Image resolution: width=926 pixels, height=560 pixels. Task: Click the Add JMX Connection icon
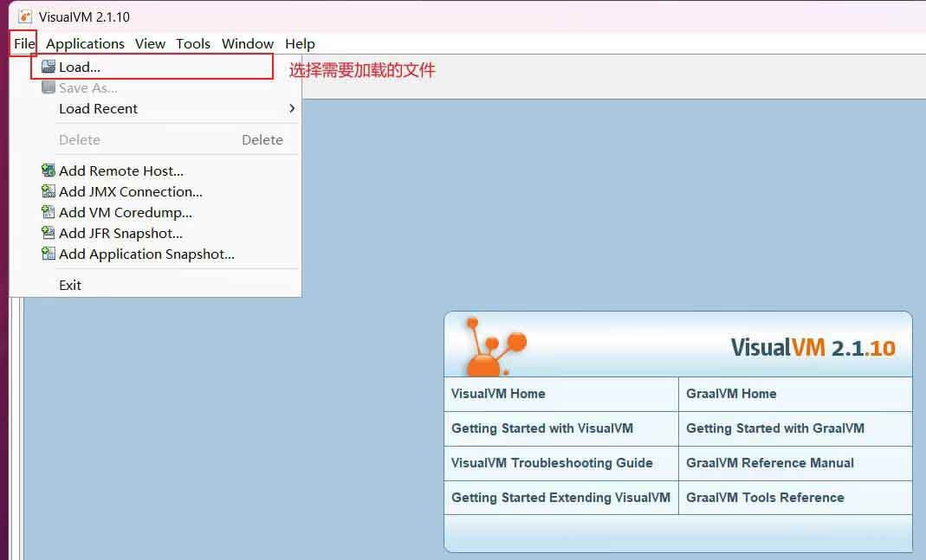[49, 191]
